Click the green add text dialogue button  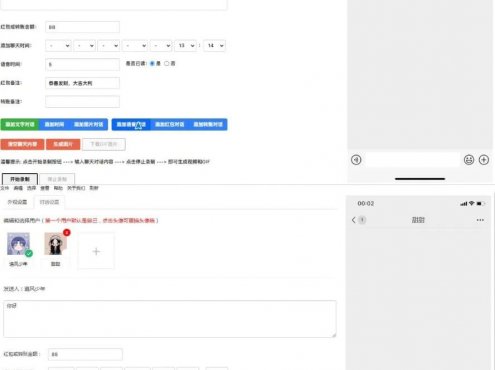point(20,124)
